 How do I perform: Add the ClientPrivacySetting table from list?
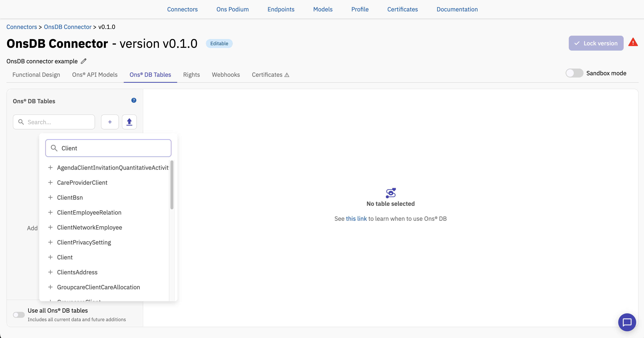pyautogui.click(x=84, y=242)
